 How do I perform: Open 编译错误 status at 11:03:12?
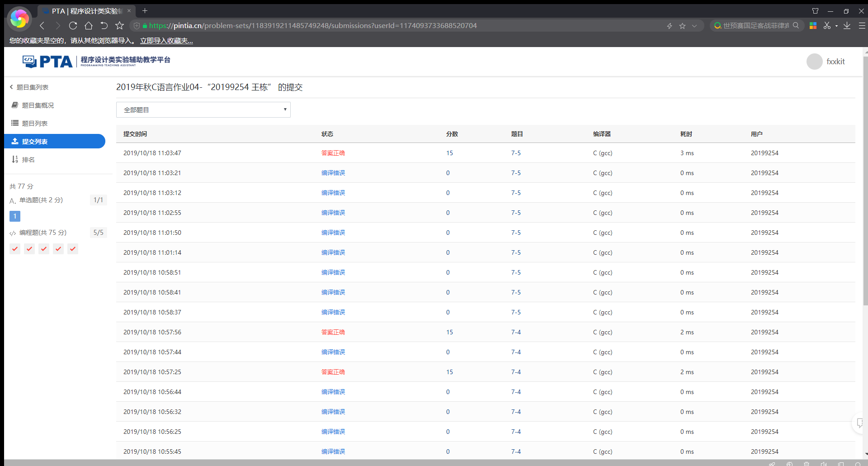(x=333, y=193)
